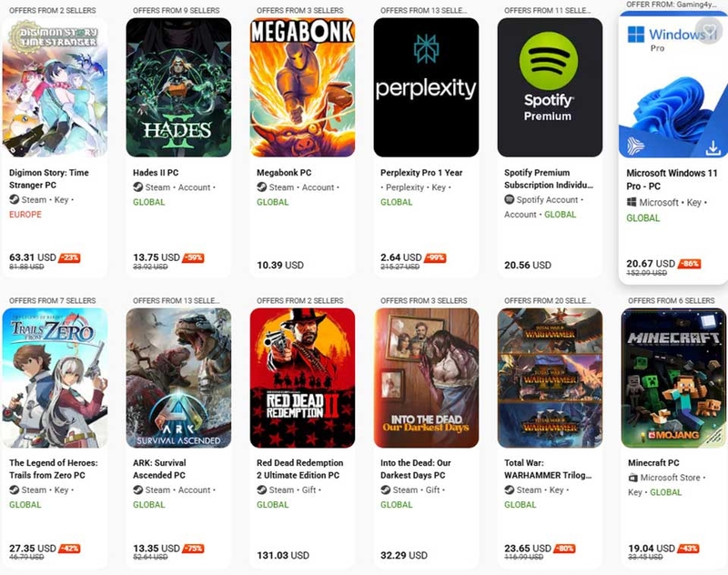
Task: Click download icon on Windows 11 image
Action: pos(713,146)
